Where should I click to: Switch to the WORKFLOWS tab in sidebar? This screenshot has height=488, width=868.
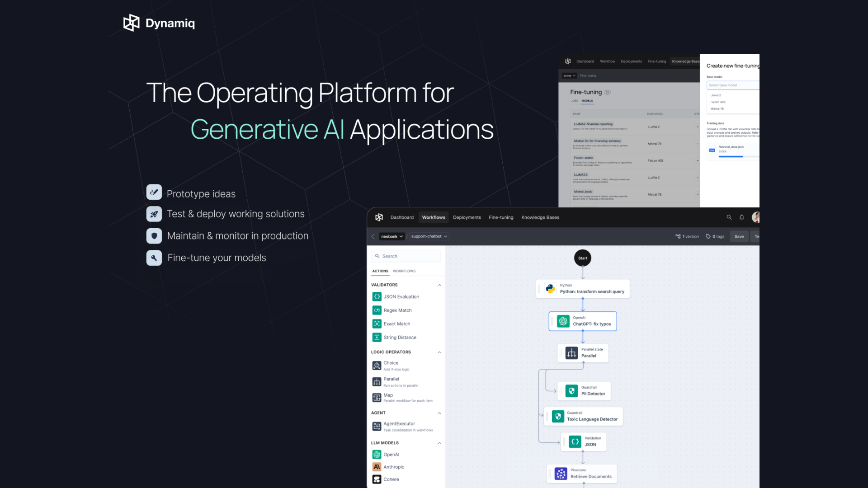(x=404, y=271)
